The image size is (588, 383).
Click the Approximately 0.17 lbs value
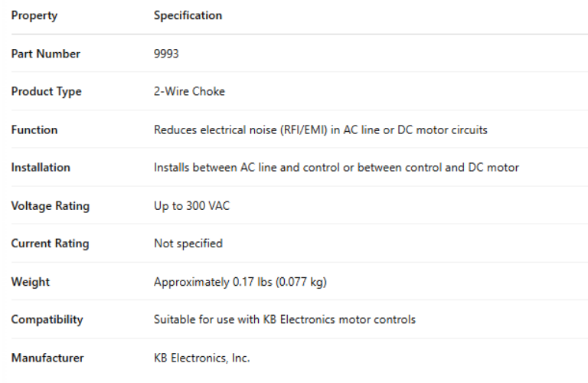[240, 282]
